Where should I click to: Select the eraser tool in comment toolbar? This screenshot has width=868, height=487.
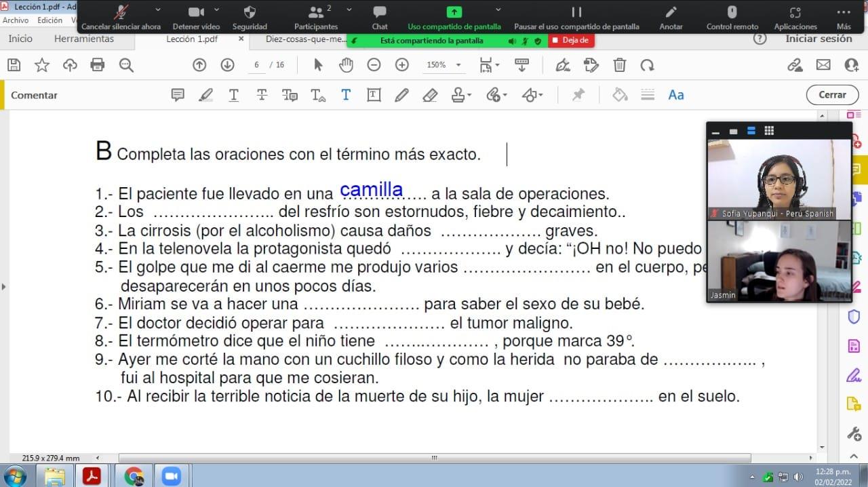coord(430,95)
